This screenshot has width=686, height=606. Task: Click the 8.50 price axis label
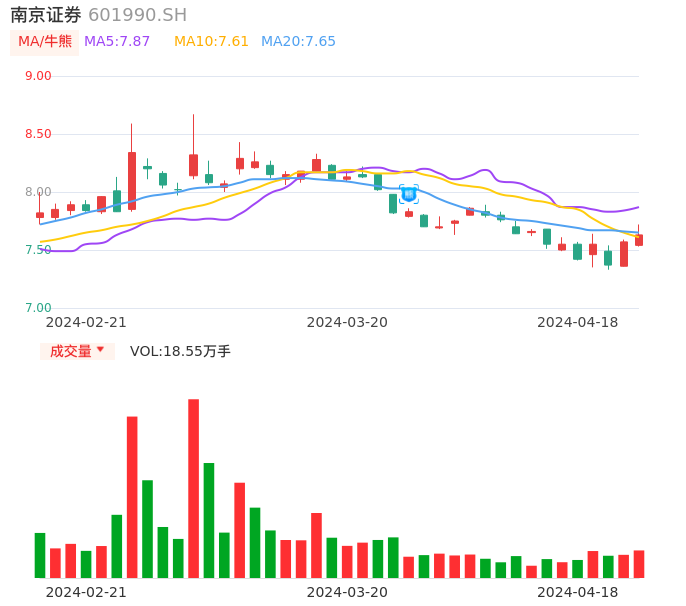[x=38, y=134]
